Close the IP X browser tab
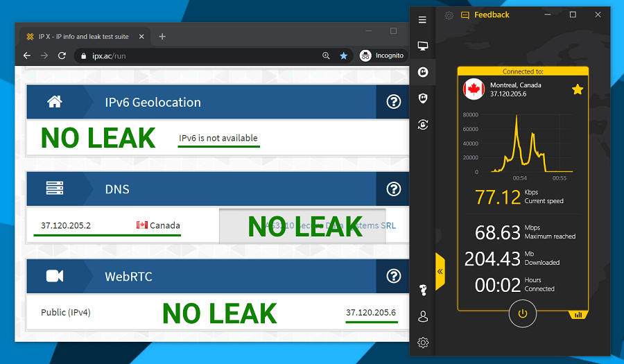The width and height of the screenshot is (624, 364). [x=141, y=37]
